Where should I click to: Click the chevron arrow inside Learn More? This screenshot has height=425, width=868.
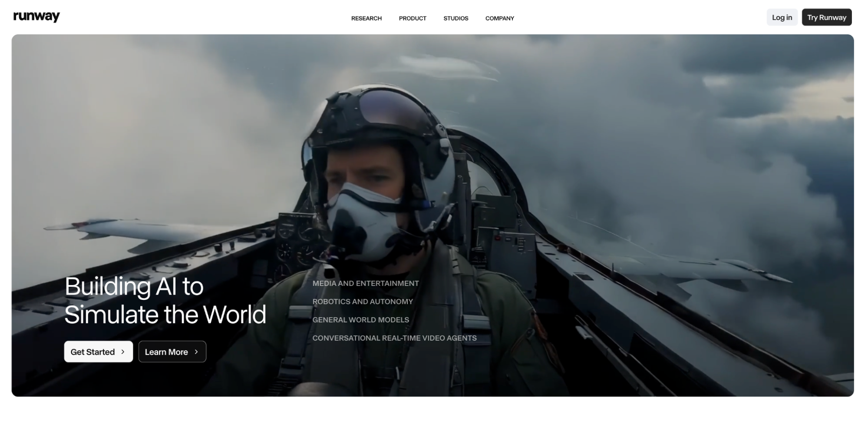pos(196,352)
